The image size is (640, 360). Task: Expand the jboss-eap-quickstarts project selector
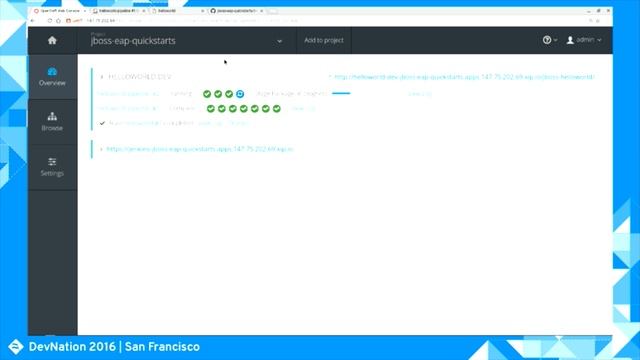point(186,40)
